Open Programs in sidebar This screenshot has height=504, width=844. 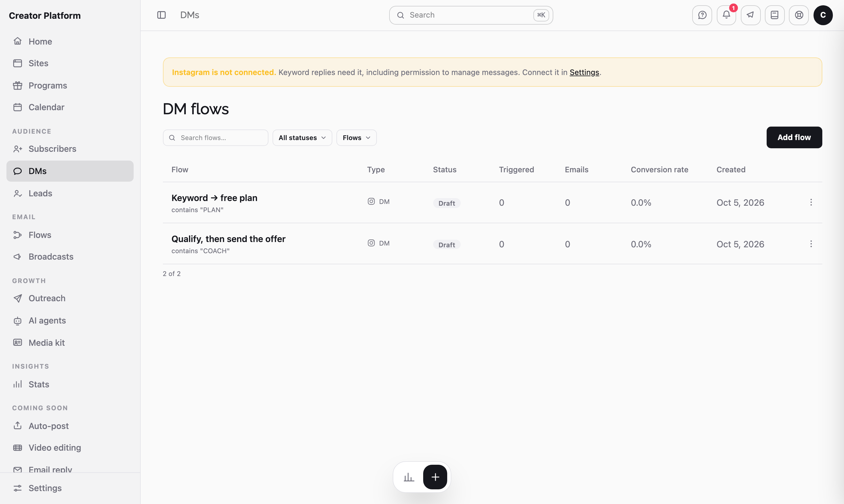[x=70, y=85]
